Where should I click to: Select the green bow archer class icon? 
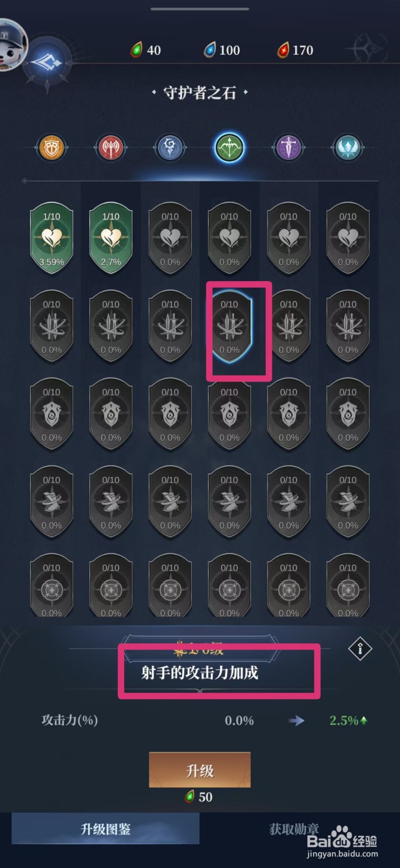tap(229, 147)
